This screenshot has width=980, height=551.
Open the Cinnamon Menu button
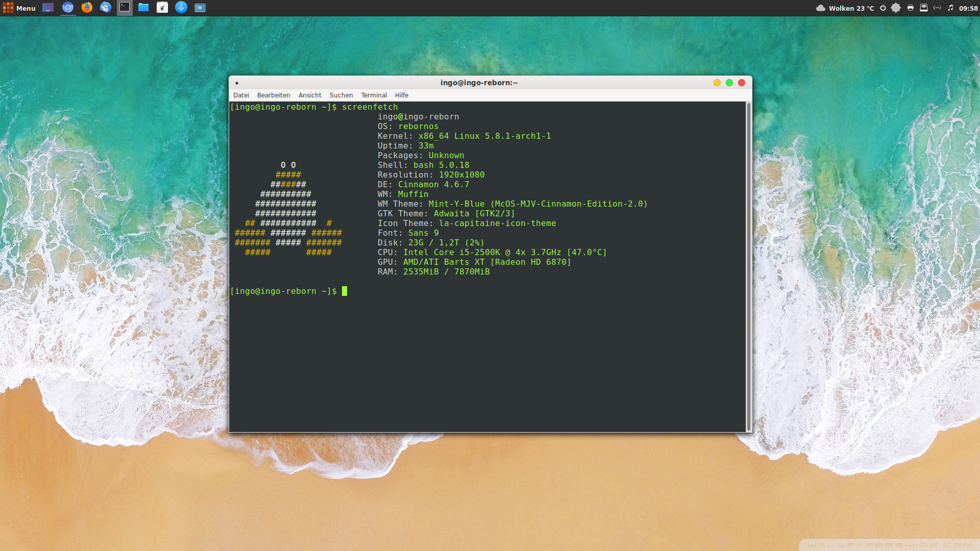tap(19, 8)
